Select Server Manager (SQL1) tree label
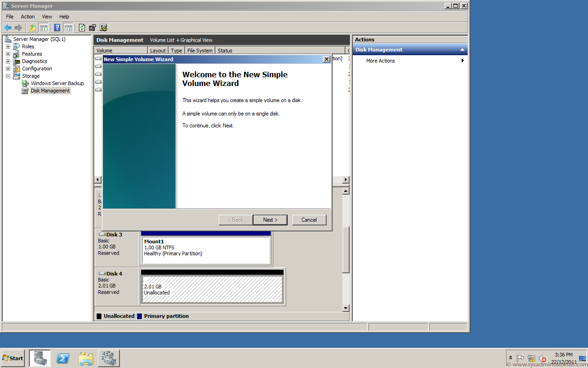This screenshot has width=588, height=368. 40,39
